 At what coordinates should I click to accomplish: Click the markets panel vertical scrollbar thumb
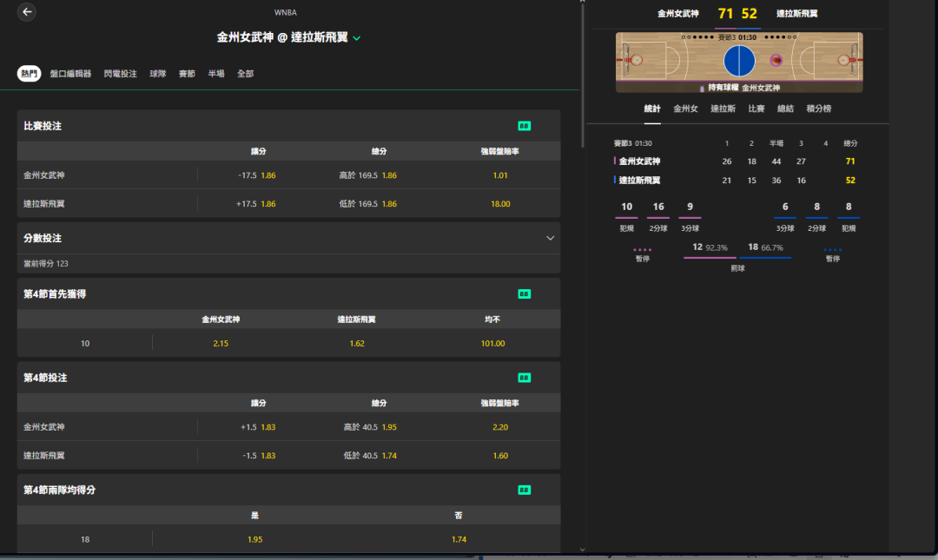(x=582, y=76)
